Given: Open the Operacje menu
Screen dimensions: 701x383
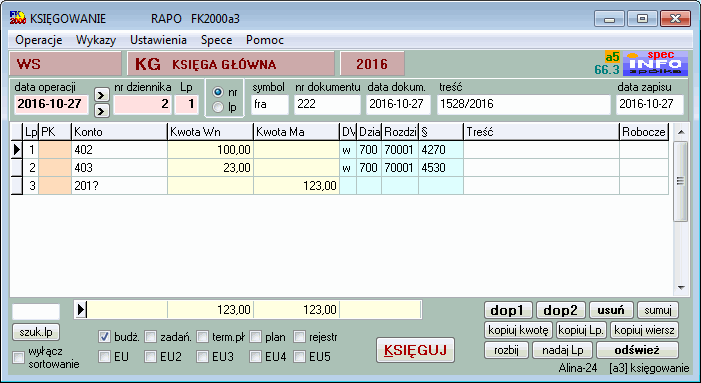Looking at the screenshot, I should 38,40.
